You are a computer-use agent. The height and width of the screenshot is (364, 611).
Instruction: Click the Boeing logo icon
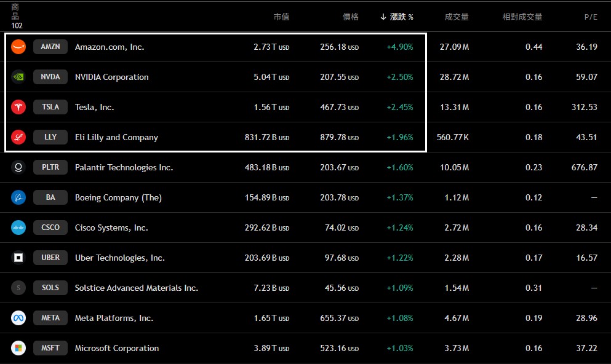pos(18,197)
